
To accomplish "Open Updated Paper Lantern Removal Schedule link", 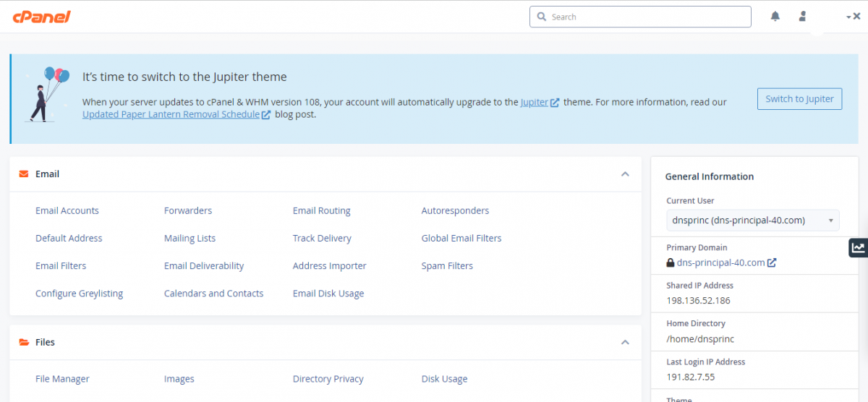I will pos(171,114).
